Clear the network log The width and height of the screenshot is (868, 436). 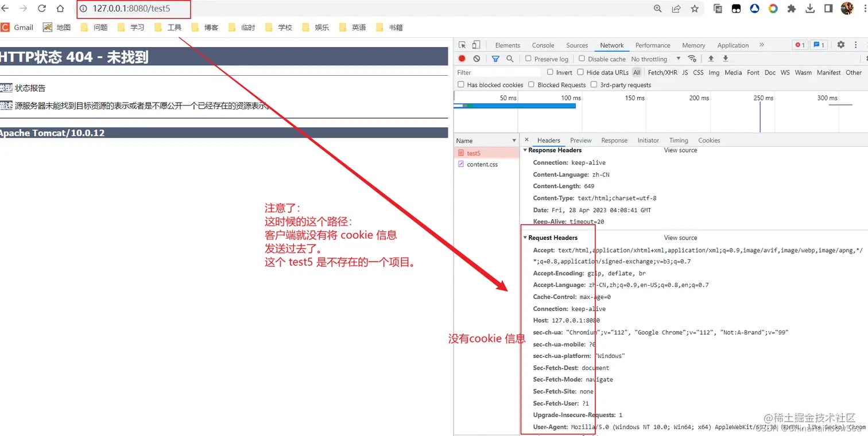tap(476, 59)
